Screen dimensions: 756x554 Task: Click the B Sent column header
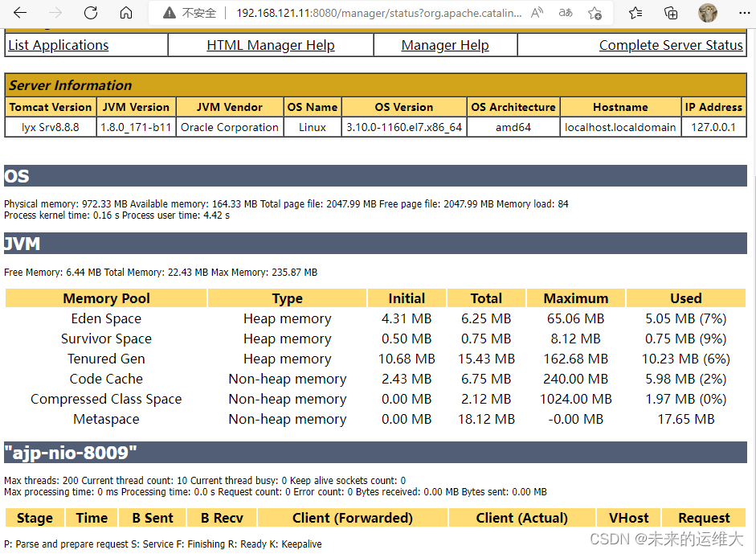pyautogui.click(x=153, y=518)
